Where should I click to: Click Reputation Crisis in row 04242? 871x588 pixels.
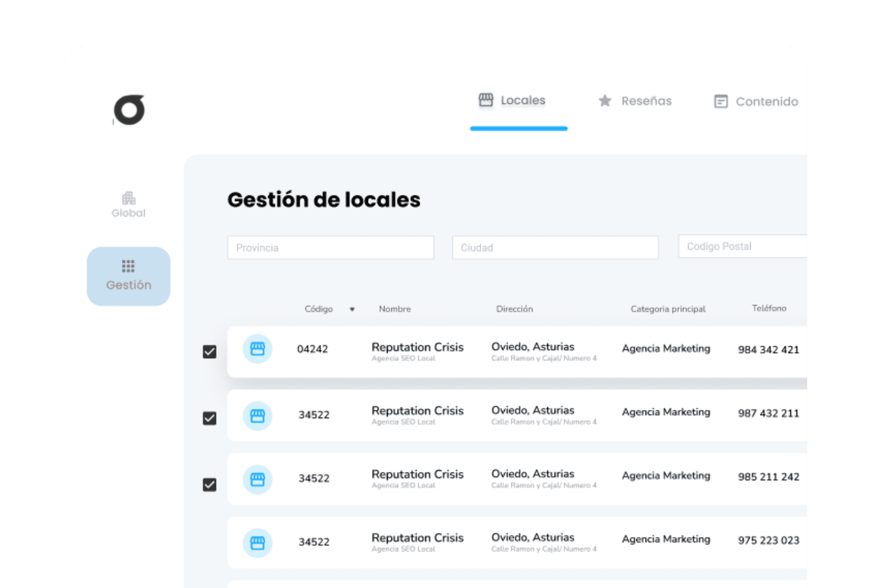pyautogui.click(x=418, y=347)
